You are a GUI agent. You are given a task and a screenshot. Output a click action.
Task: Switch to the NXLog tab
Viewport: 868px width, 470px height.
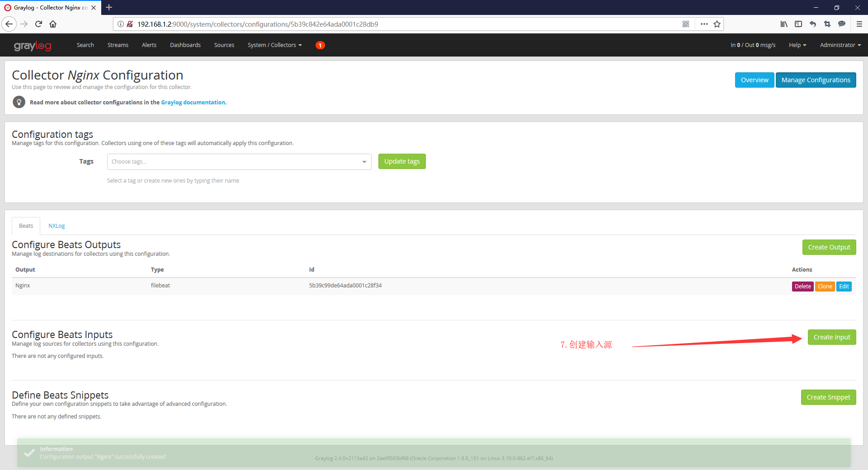[x=57, y=226]
